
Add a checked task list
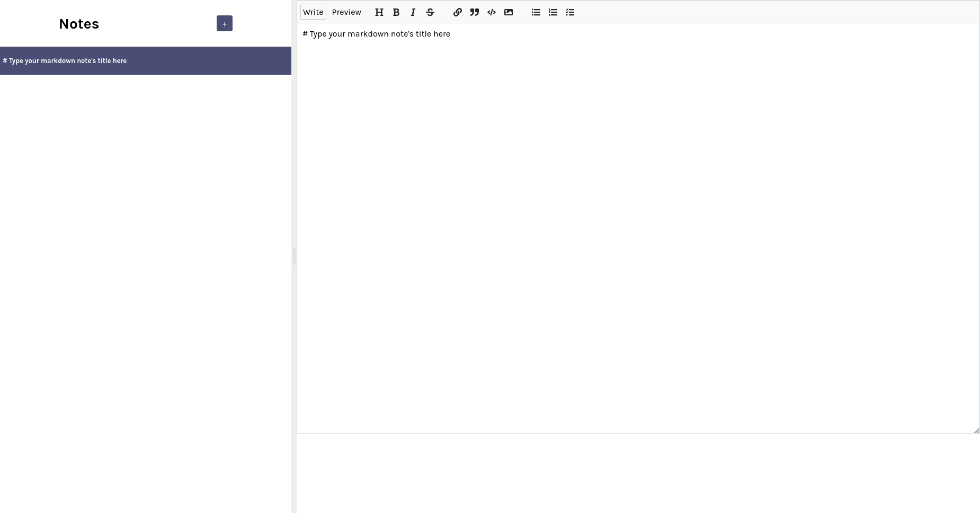pyautogui.click(x=570, y=12)
